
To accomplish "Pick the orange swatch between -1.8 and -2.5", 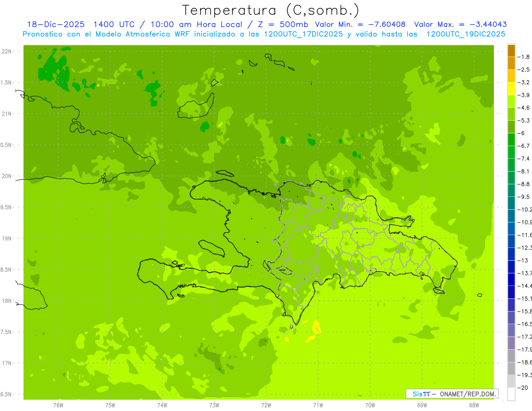I will (511, 63).
